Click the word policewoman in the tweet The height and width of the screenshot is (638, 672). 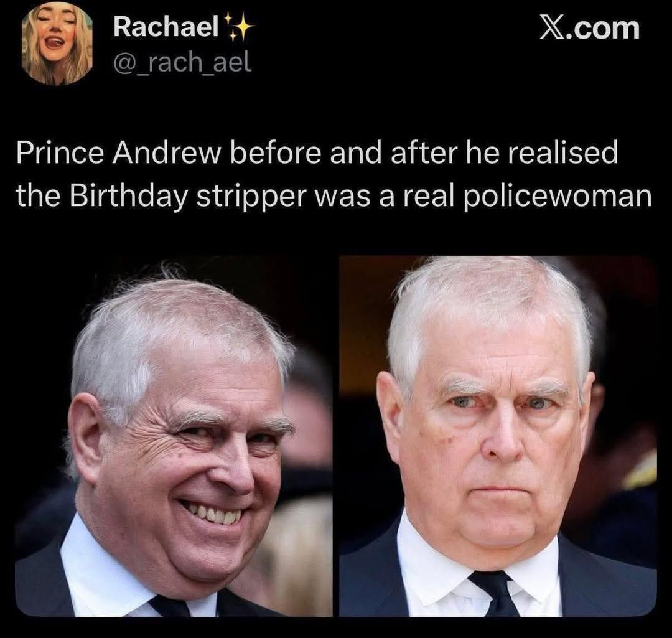[x=558, y=197]
